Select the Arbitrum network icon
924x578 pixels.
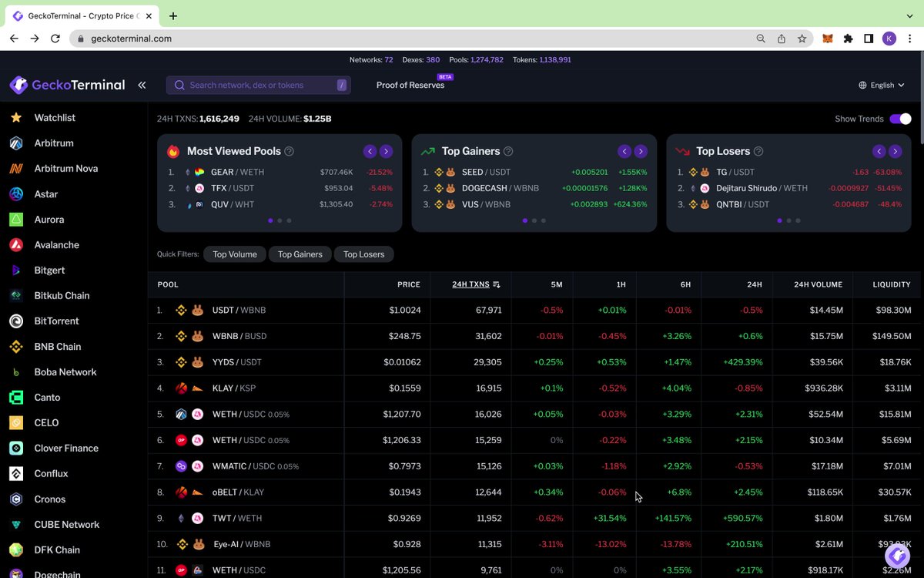pos(16,143)
